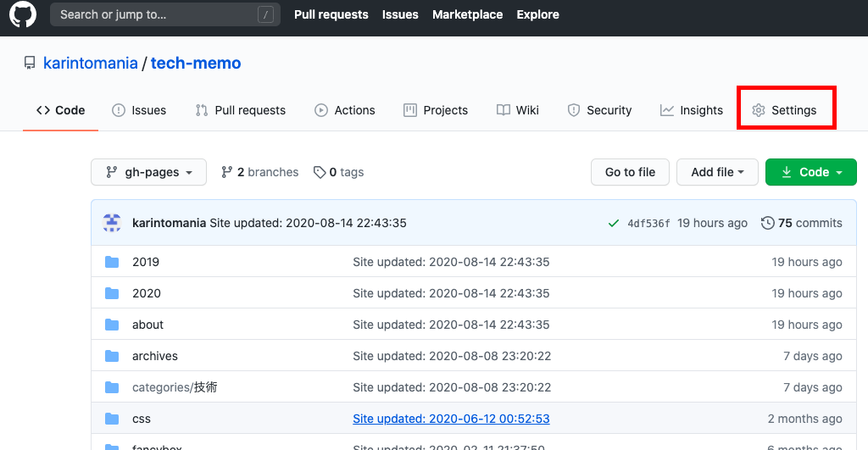Open the 2019 folder name
This screenshot has height=450, width=868.
[146, 262]
